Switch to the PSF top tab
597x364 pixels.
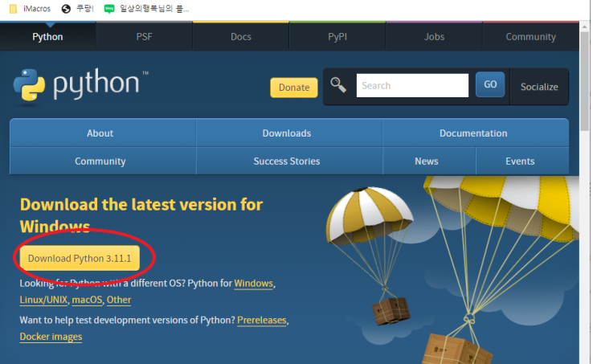click(x=144, y=37)
